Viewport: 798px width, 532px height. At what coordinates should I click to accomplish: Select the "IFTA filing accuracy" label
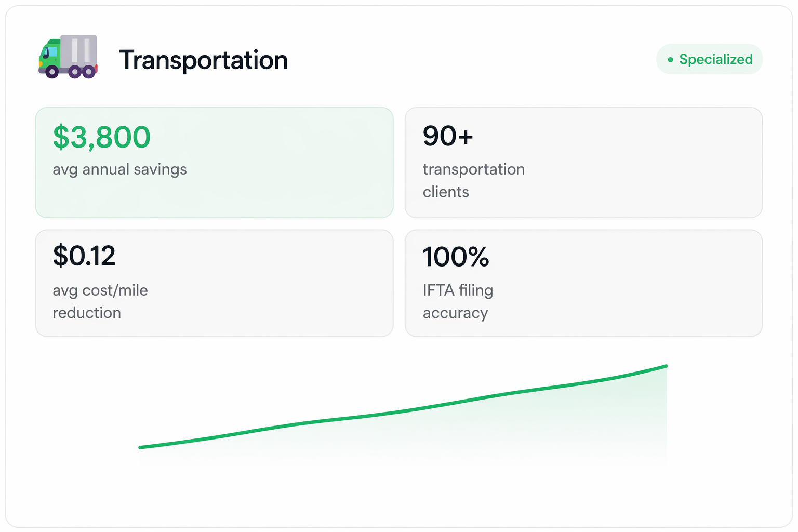(x=458, y=301)
